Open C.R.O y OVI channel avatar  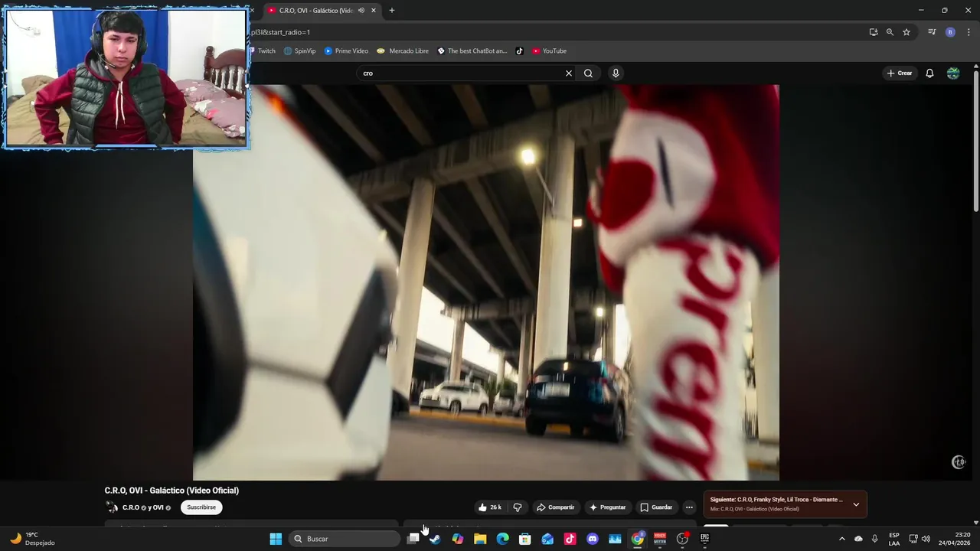pos(112,507)
